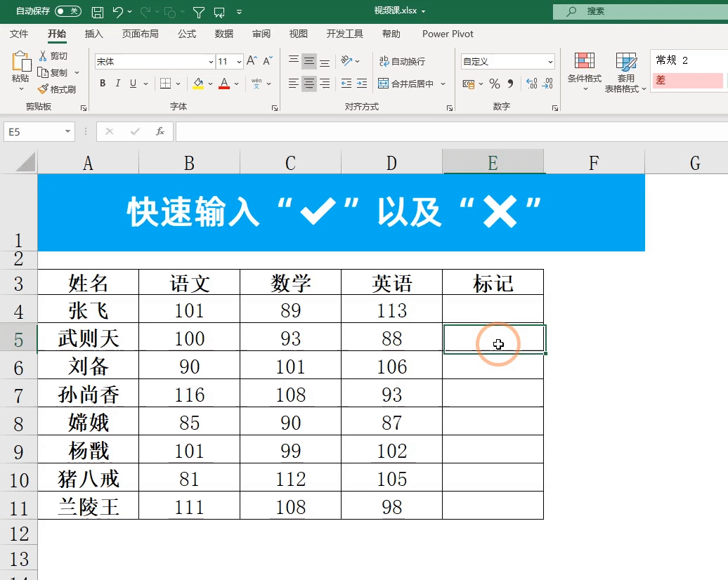Image resolution: width=728 pixels, height=580 pixels.
Task: Open the fill color dropdown arrow
Action: point(210,84)
